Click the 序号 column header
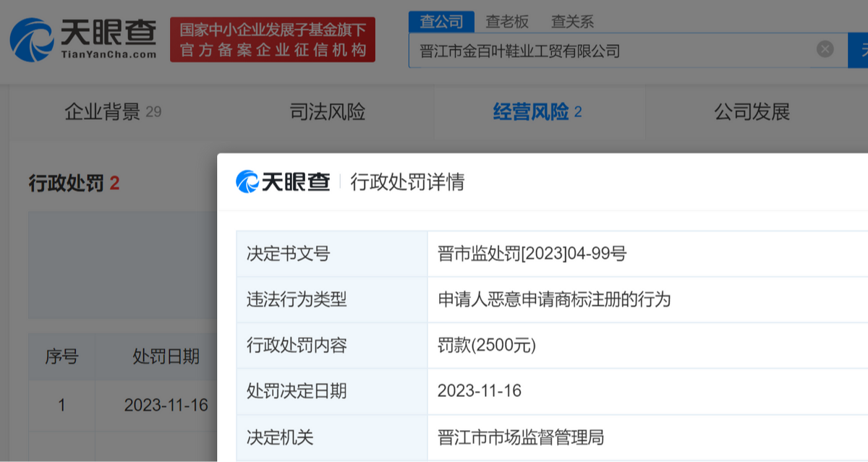Viewport: 868px width, 462px height. (61, 356)
